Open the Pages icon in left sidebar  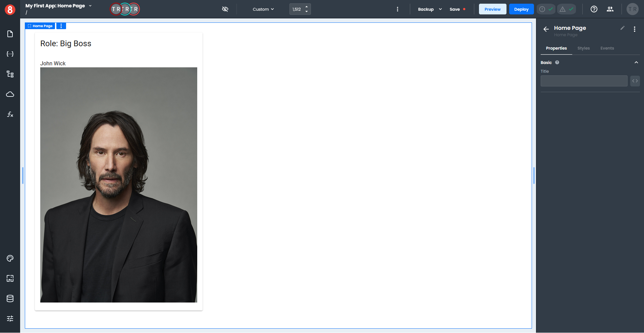tap(10, 34)
